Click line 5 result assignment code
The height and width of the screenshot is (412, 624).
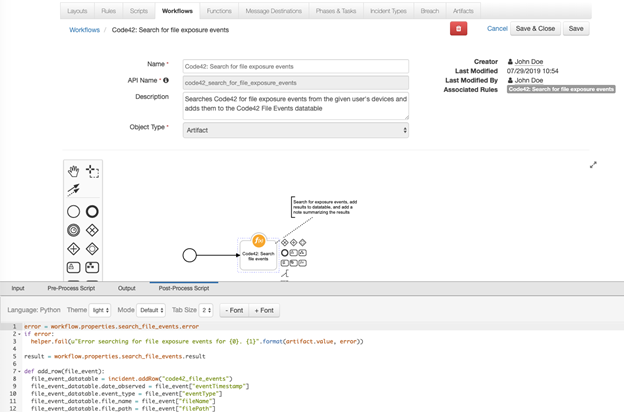[x=115, y=356]
